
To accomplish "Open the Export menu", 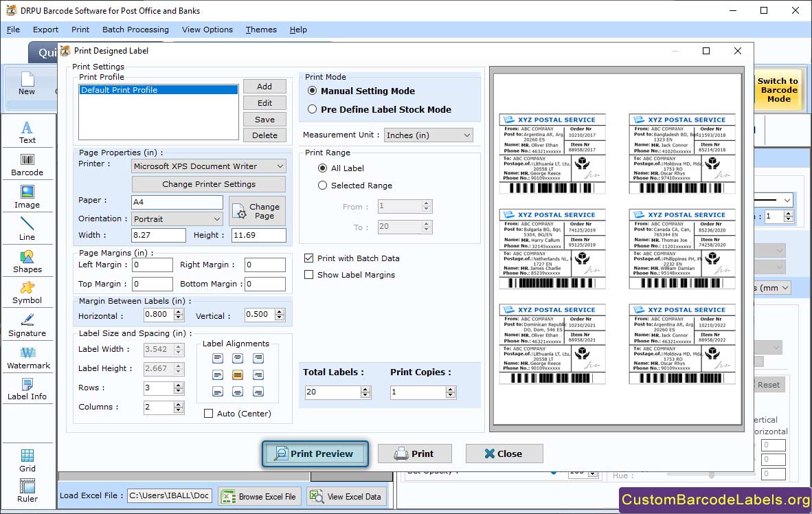I will point(45,30).
